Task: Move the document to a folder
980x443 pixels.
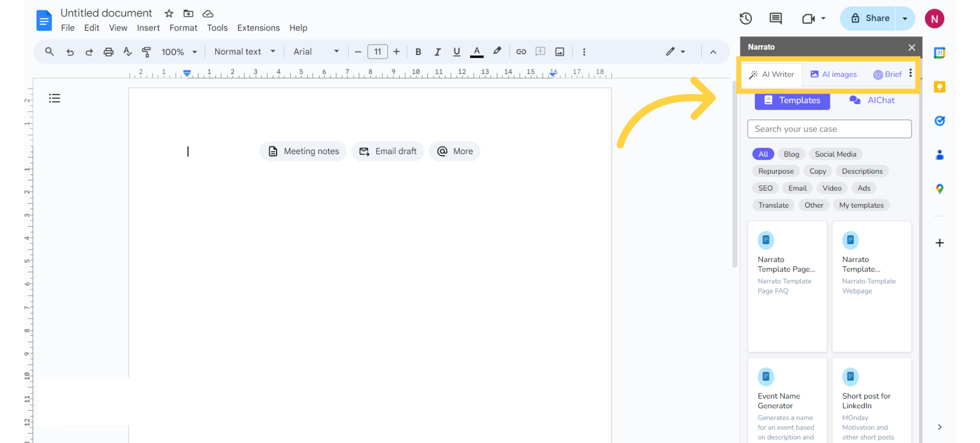Action: [188, 14]
